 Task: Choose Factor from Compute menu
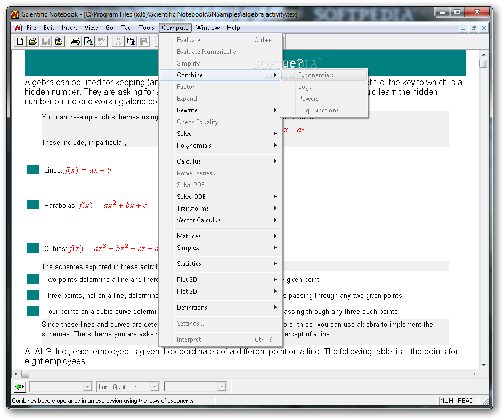coord(221,87)
